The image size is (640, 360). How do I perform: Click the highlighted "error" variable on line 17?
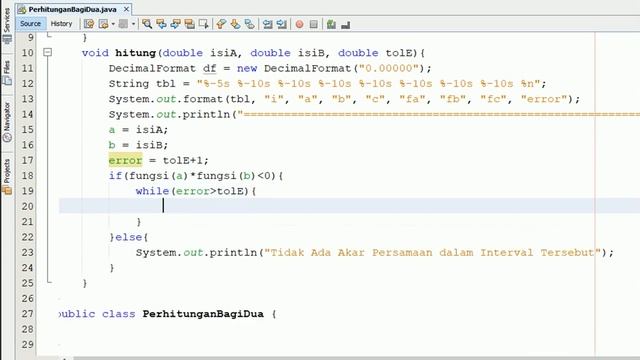[125, 160]
